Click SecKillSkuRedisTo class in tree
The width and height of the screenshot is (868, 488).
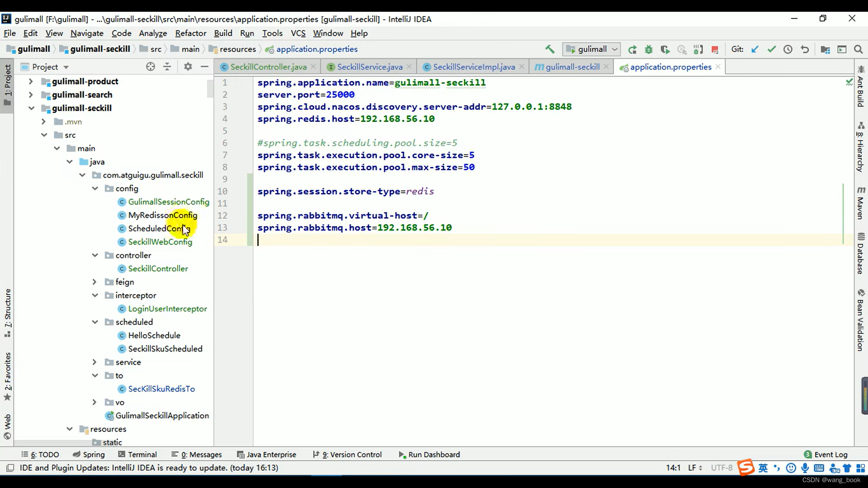161,389
